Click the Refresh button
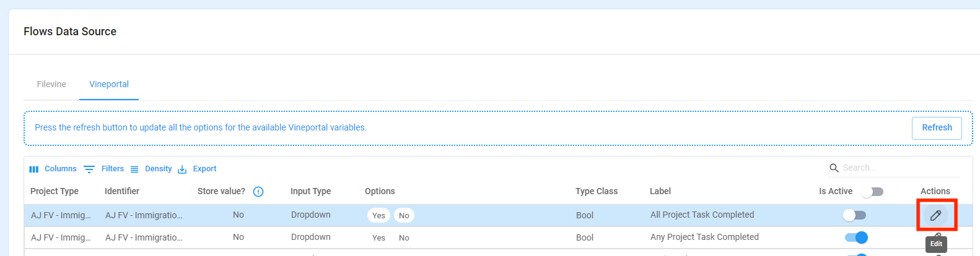The image size is (980, 256). (937, 127)
